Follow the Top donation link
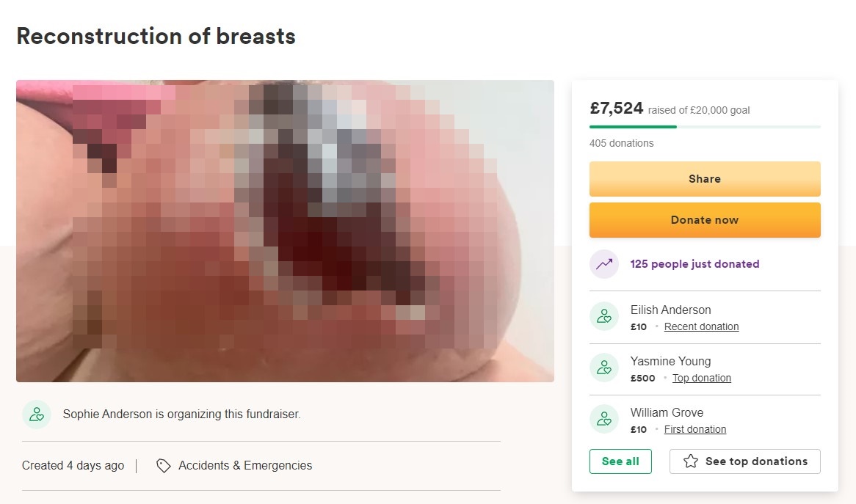The height and width of the screenshot is (504, 856). click(701, 379)
